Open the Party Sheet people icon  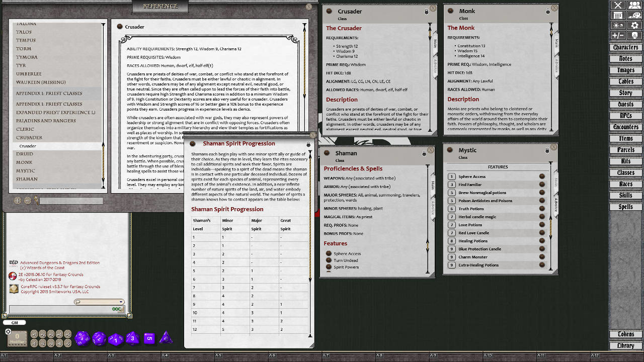click(634, 6)
